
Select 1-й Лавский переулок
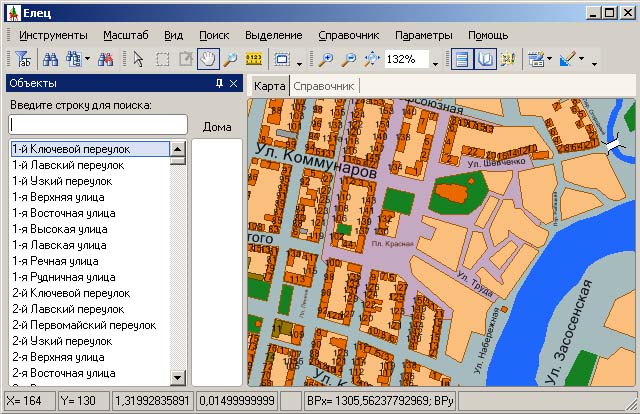[x=90, y=165]
